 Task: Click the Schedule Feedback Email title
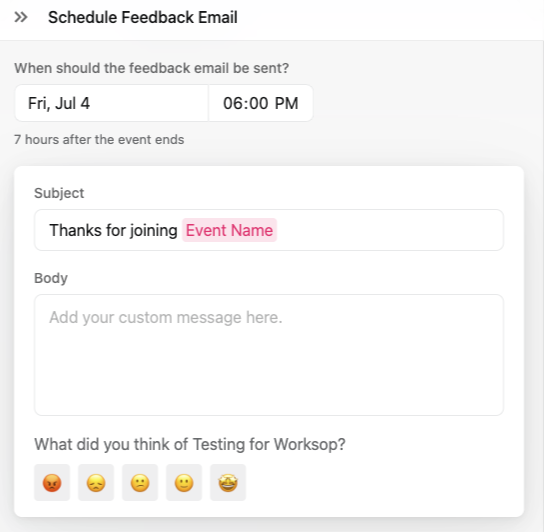(143, 17)
